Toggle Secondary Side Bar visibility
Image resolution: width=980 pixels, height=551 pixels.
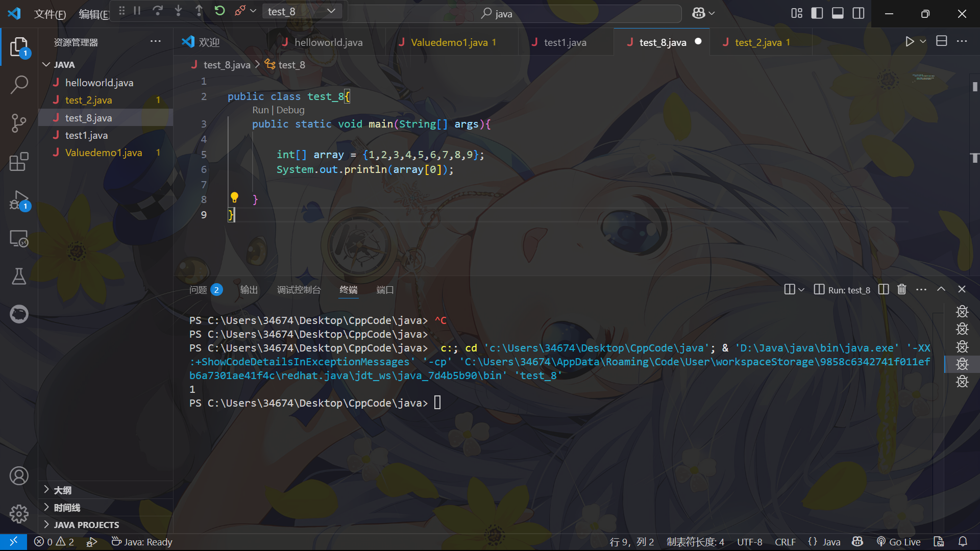859,13
